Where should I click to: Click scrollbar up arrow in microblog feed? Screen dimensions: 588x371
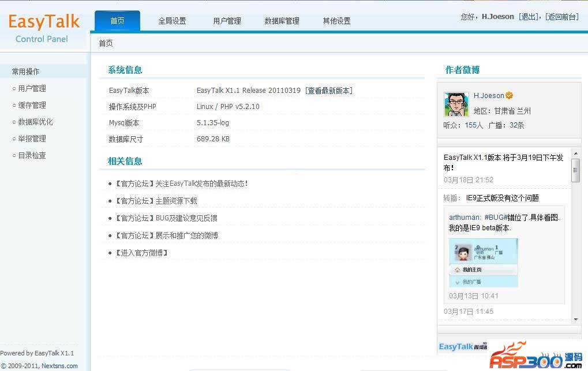[x=575, y=153]
